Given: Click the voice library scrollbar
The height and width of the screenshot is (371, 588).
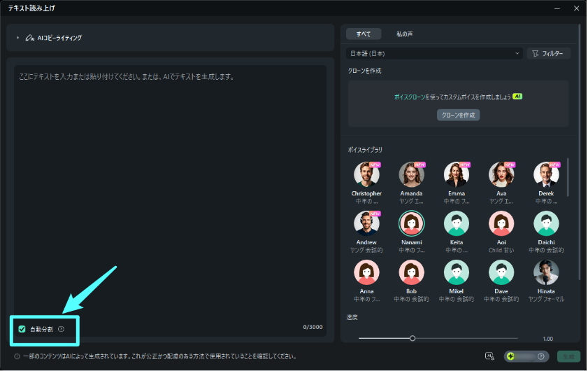Looking at the screenshot, I should (x=568, y=177).
